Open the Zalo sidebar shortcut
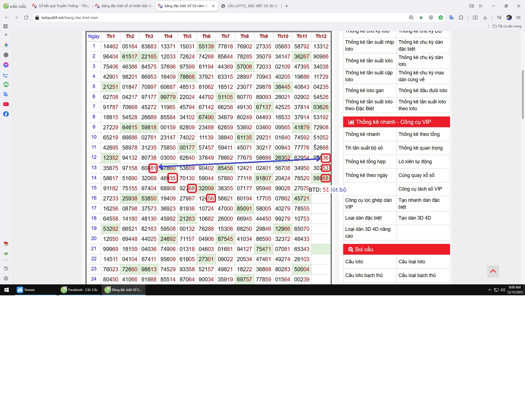 tap(6, 75)
